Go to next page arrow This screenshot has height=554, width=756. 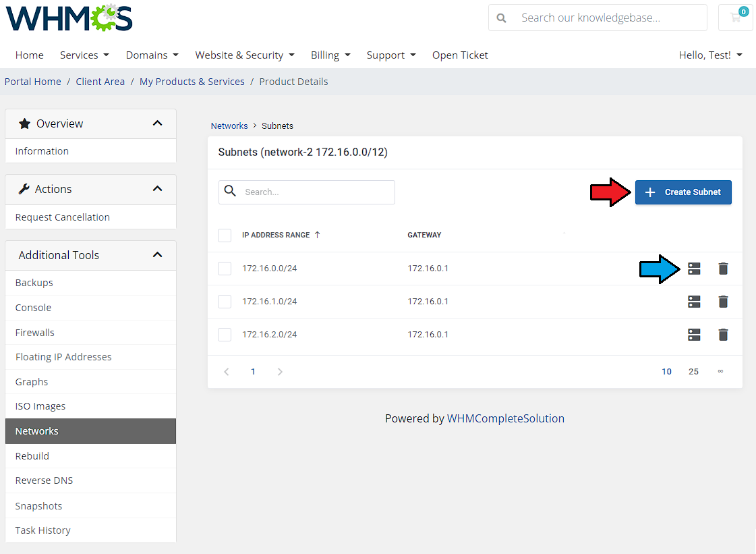(x=280, y=372)
